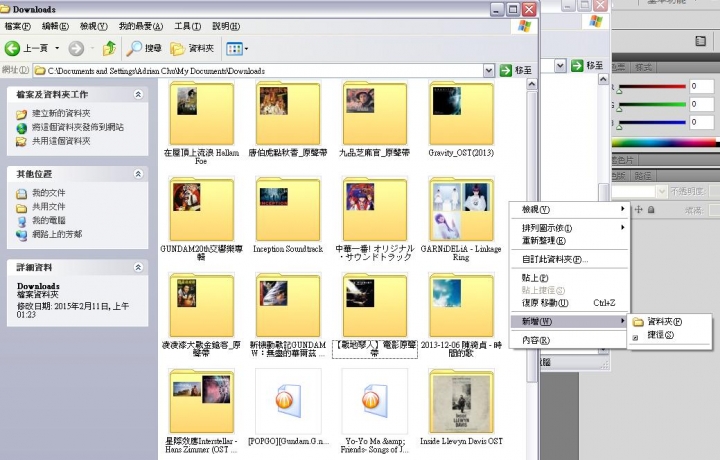
Task: Click 建立新的資料夾 link
Action: click(61, 113)
